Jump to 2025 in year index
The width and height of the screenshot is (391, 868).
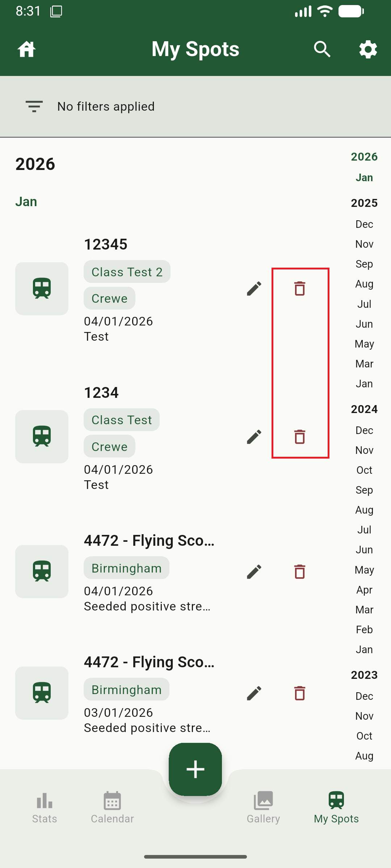[364, 203]
